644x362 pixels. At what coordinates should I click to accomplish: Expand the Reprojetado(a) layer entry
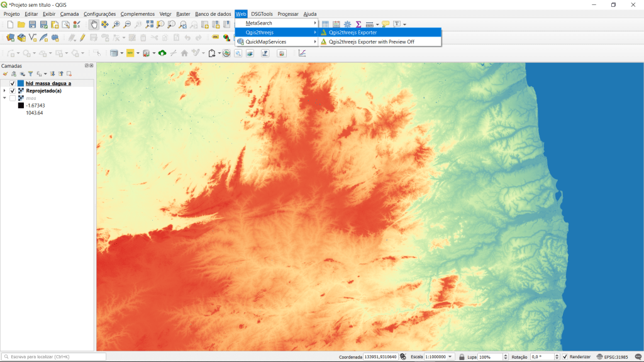[x=4, y=90]
